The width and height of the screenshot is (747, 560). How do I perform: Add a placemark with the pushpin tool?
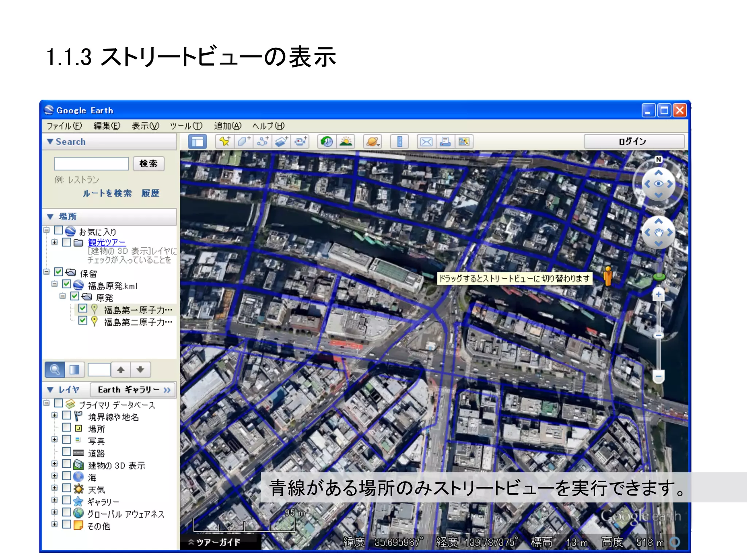(x=225, y=141)
